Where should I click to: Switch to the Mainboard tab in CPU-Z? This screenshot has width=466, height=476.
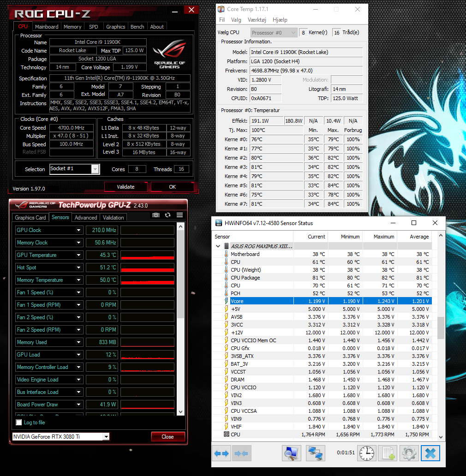click(47, 27)
